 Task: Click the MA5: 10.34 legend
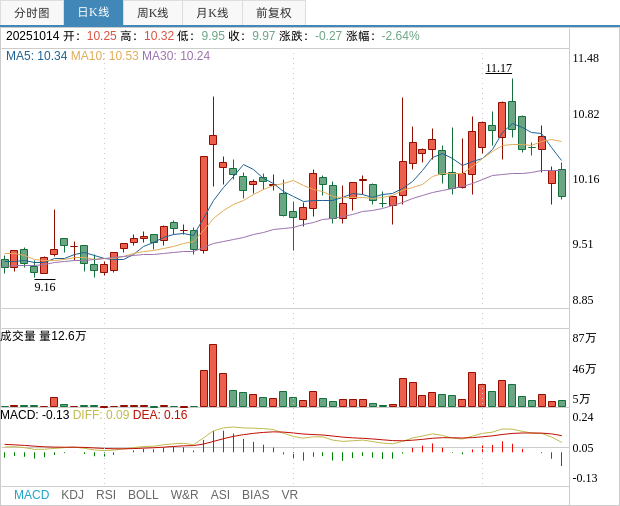point(36,56)
